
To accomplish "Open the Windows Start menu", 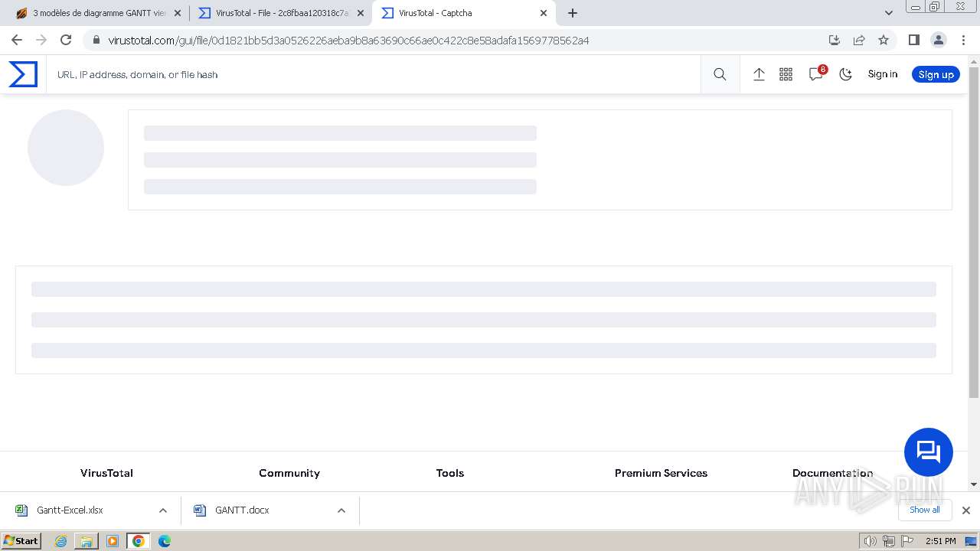I will pos(21,540).
